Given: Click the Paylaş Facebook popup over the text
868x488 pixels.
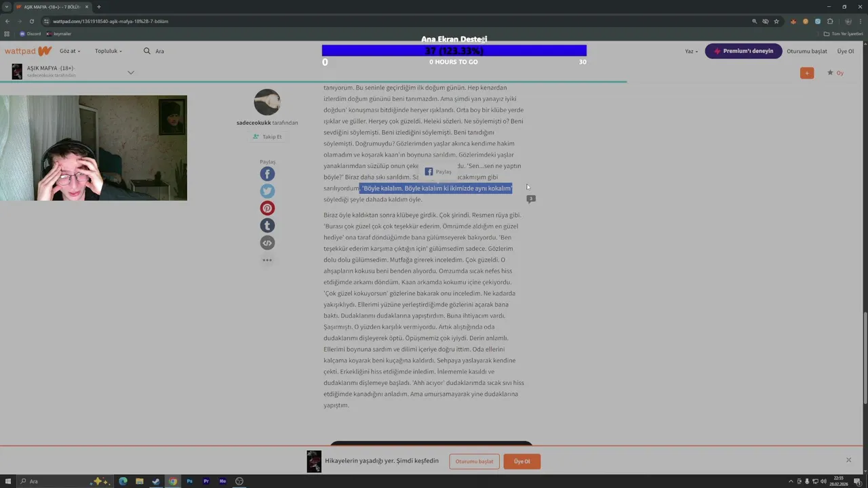Looking at the screenshot, I should click(x=437, y=171).
